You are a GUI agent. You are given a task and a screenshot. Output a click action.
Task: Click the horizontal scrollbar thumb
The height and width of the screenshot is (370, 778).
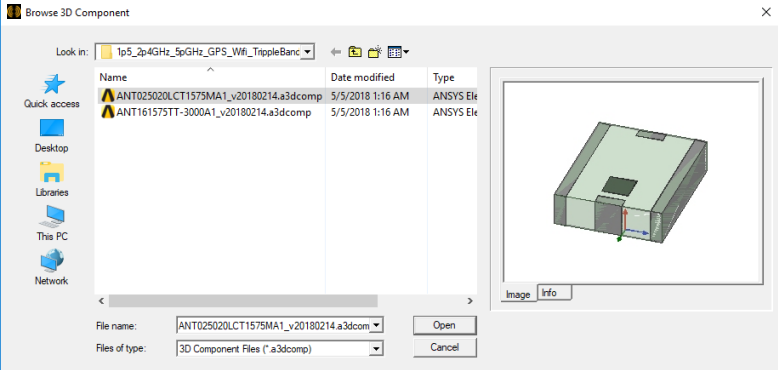point(243,301)
